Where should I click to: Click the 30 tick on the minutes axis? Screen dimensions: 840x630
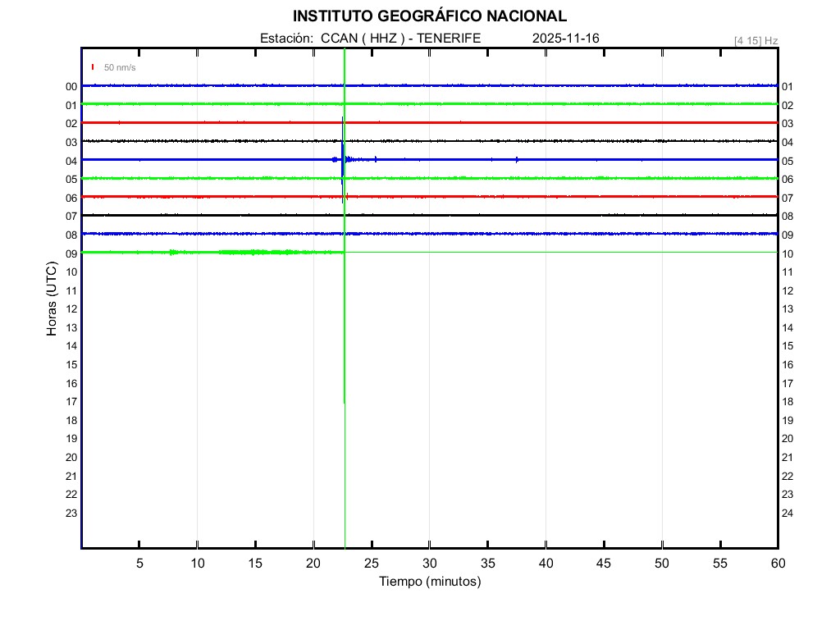[x=430, y=564]
